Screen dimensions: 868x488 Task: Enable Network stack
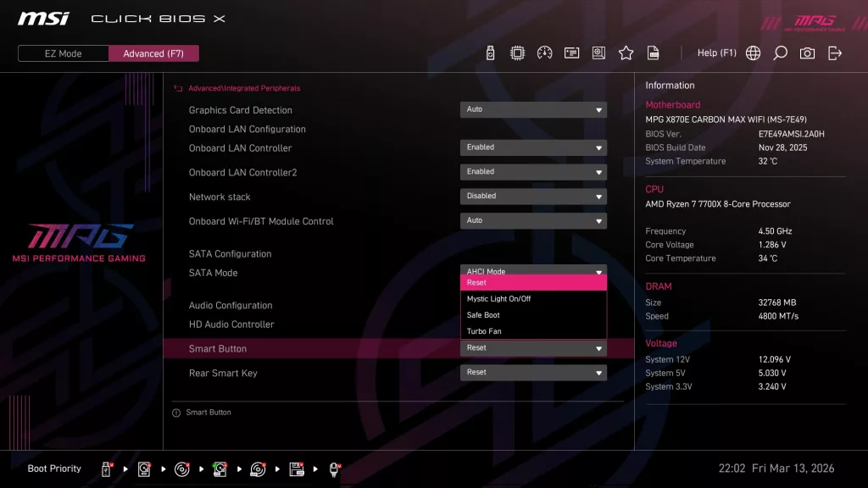coord(533,196)
